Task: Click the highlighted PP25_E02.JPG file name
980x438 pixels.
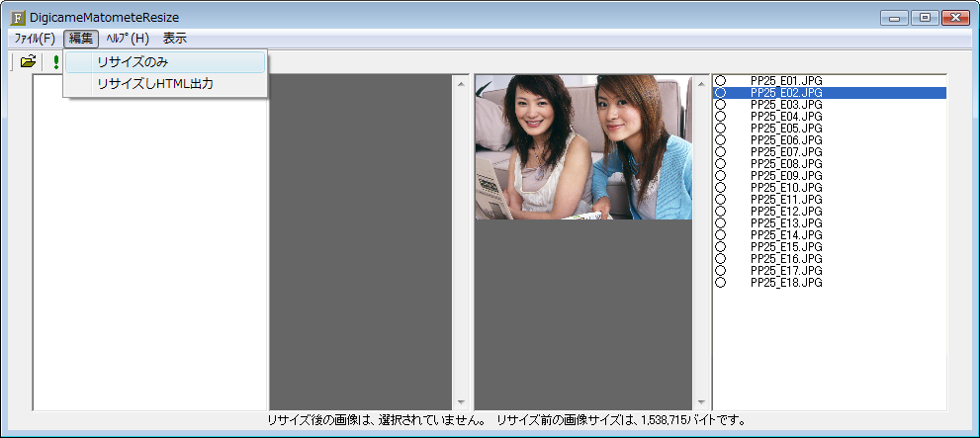Action: (x=786, y=93)
